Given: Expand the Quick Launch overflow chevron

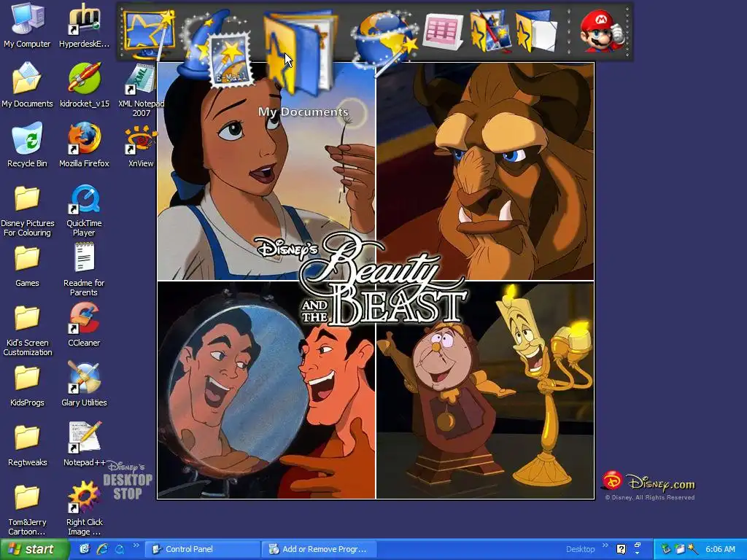Looking at the screenshot, I should (136, 545).
